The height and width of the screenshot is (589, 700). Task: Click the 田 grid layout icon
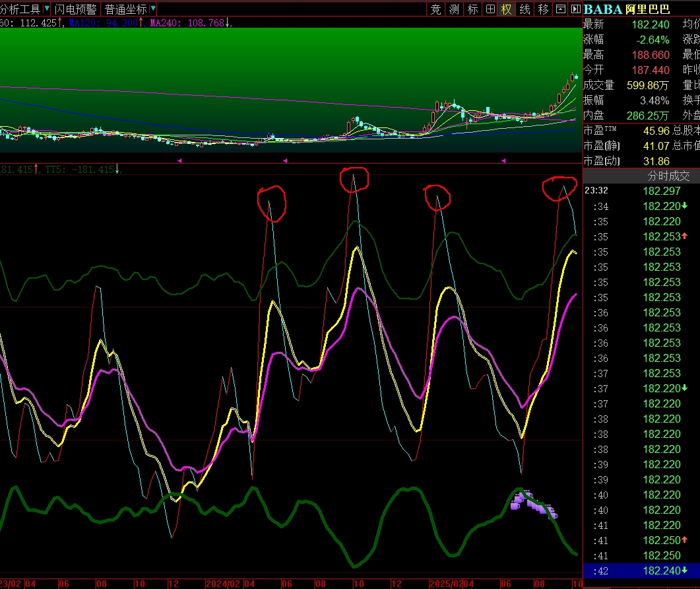pos(490,9)
